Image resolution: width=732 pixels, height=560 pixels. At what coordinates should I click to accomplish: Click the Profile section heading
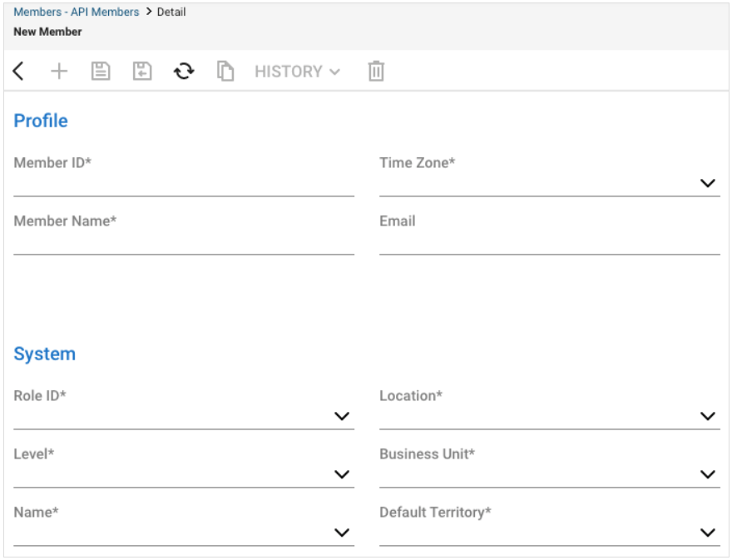pyautogui.click(x=41, y=121)
